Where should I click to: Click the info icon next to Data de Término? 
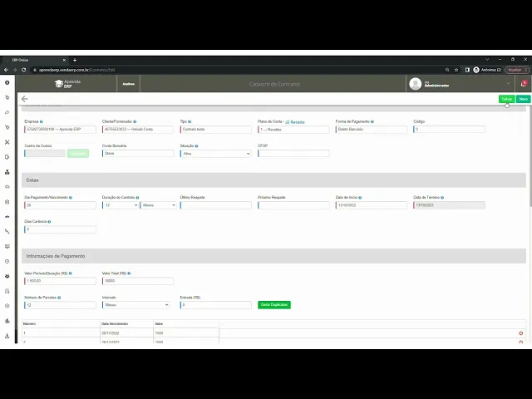pos(442,198)
